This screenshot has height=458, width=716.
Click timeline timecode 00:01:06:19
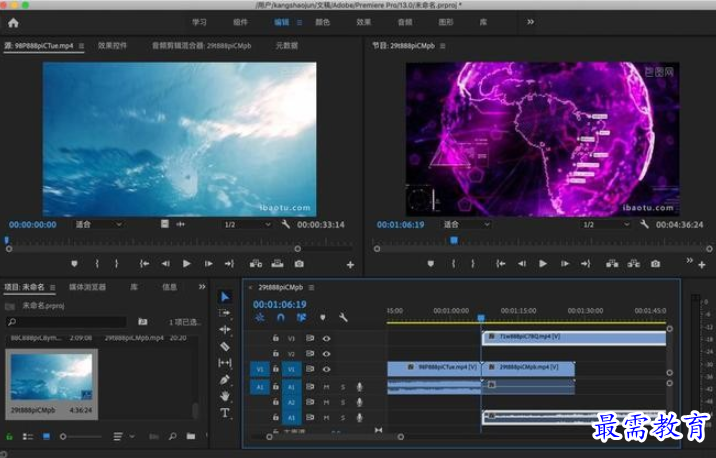(x=279, y=304)
